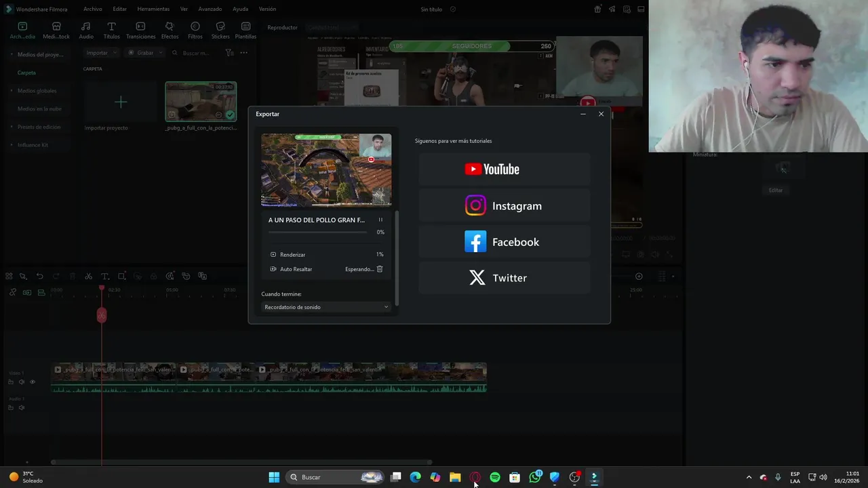The height and width of the screenshot is (488, 868).
Task: Open the three-dots more options in media panel
Action: (243, 53)
